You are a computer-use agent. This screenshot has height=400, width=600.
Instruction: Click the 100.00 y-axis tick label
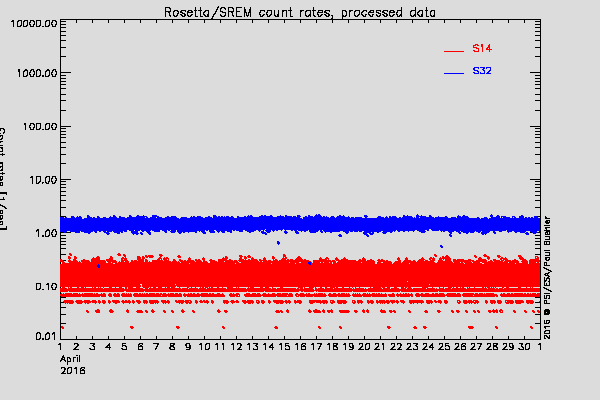point(36,127)
